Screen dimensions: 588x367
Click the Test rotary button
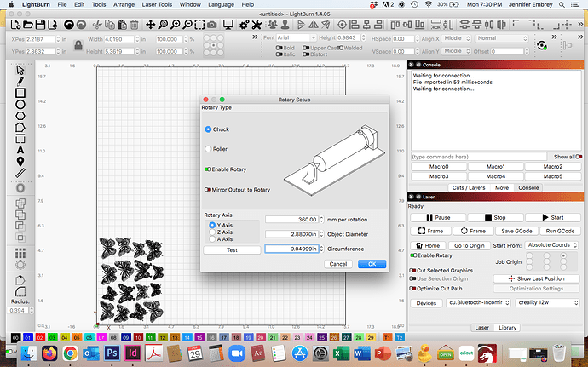232,250
